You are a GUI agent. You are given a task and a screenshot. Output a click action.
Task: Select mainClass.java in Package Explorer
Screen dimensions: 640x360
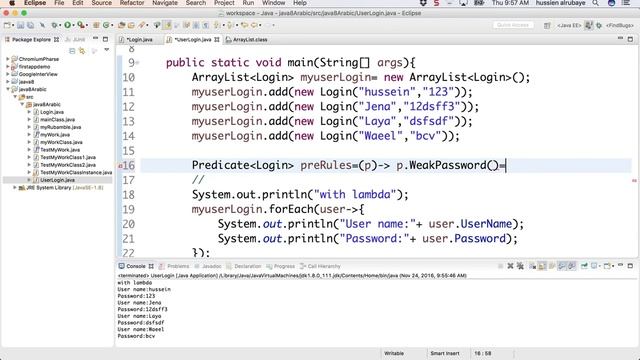coord(57,119)
